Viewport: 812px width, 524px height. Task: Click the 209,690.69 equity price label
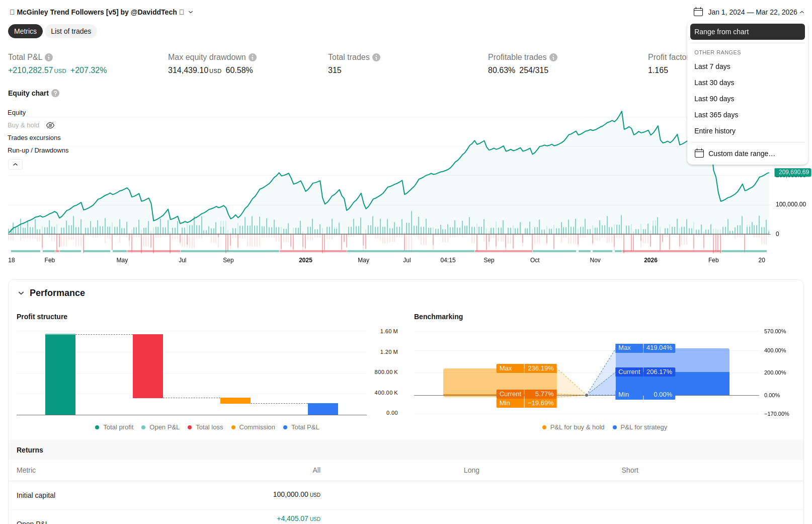tap(793, 172)
